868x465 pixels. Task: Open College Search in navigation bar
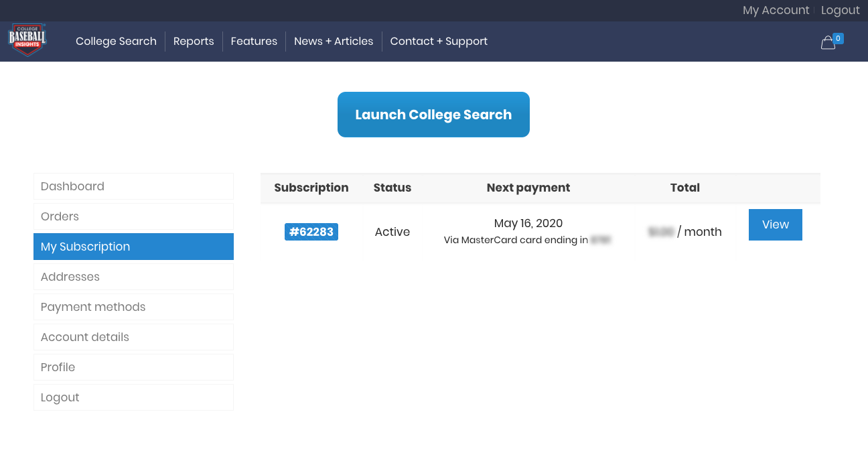(116, 42)
